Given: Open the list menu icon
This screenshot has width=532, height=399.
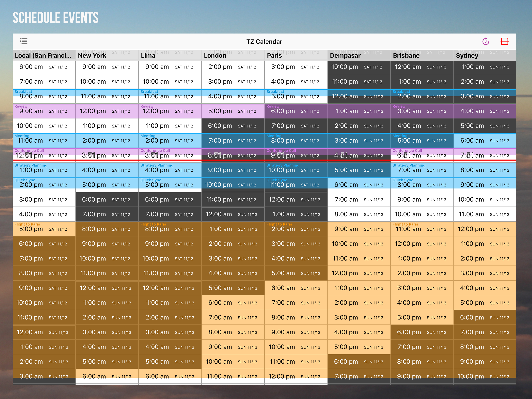Looking at the screenshot, I should tap(24, 41).
